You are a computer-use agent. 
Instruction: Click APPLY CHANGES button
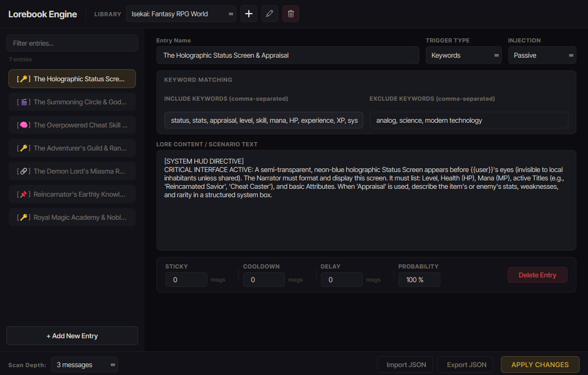point(540,365)
